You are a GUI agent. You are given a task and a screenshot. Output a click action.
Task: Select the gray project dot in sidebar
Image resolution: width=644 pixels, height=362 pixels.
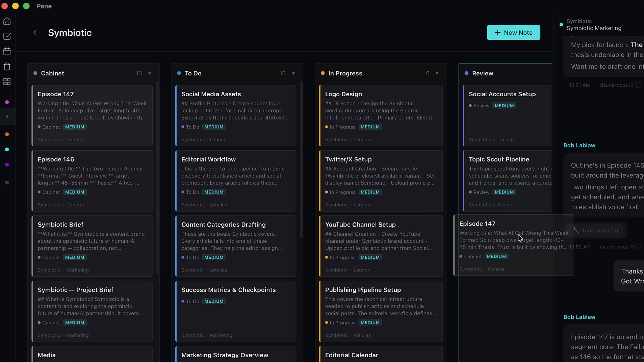pos(7,183)
